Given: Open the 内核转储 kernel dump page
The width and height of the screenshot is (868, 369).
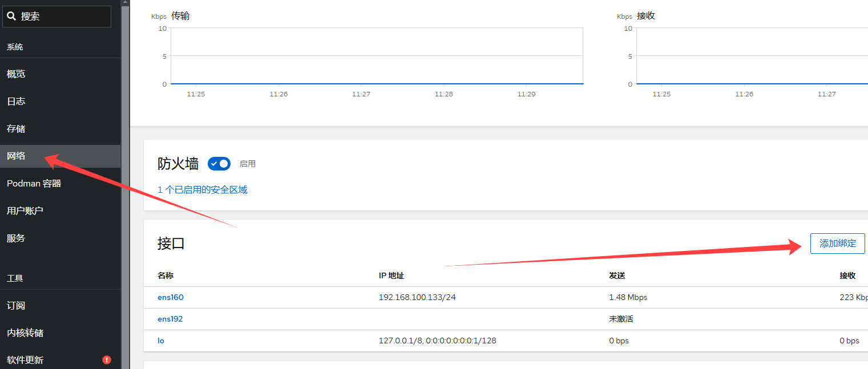Looking at the screenshot, I should 25,333.
